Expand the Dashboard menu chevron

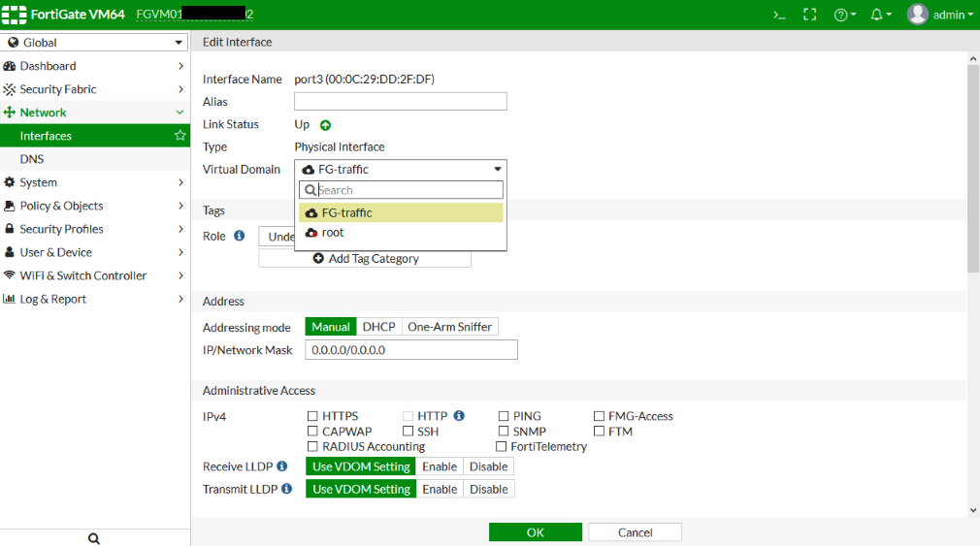point(180,66)
